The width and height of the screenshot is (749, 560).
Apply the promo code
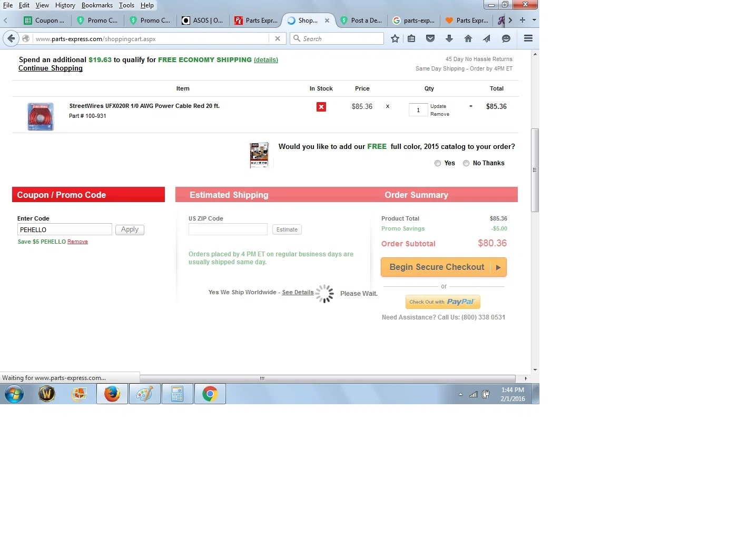point(130,229)
